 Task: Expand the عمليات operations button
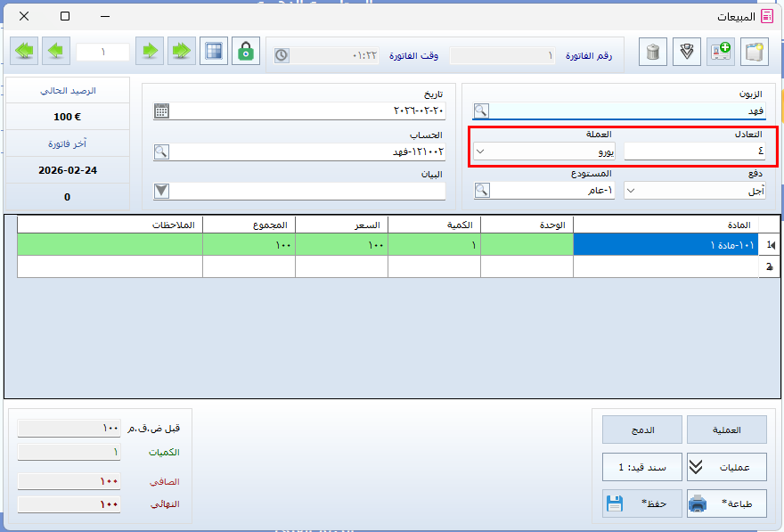[727, 466]
